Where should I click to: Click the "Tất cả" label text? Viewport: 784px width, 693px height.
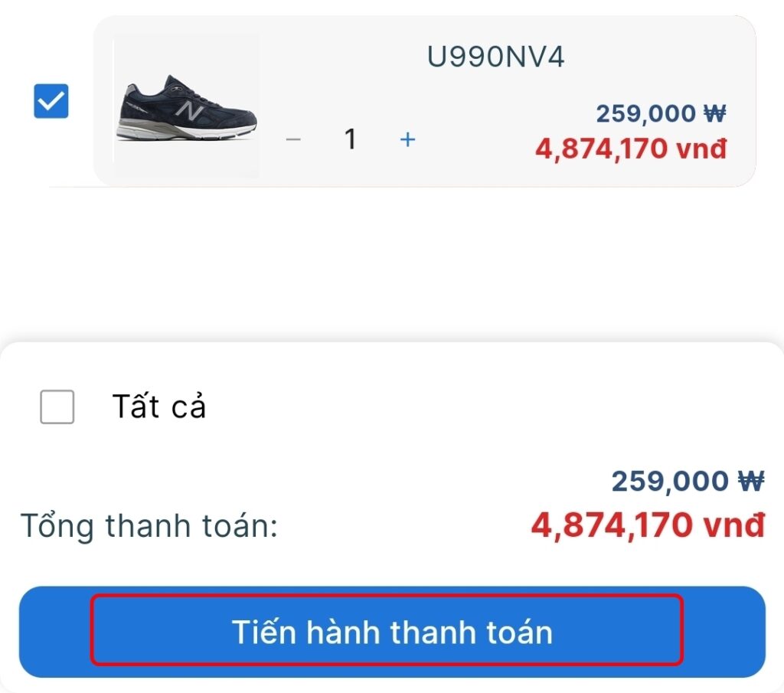pyautogui.click(x=159, y=407)
